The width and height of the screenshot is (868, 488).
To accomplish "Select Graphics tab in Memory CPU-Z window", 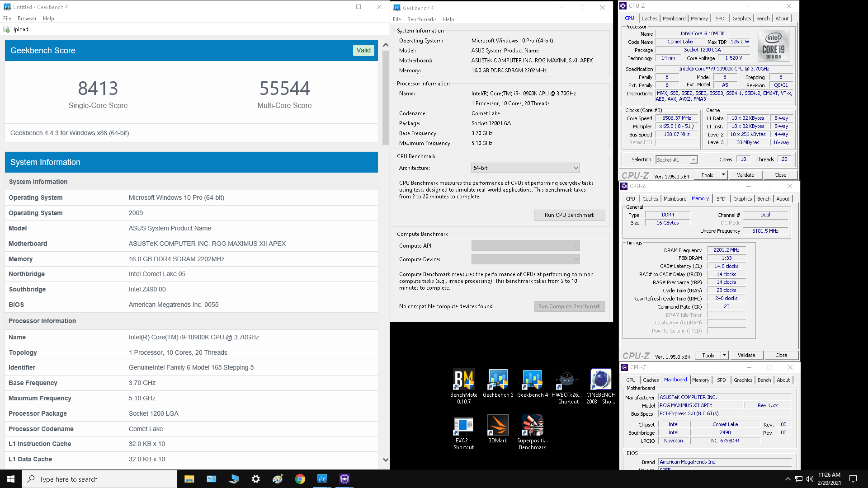I will [743, 199].
